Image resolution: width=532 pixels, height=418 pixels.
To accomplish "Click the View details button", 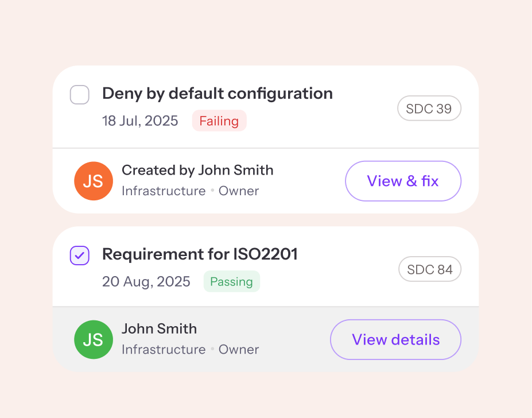I will 395,339.
